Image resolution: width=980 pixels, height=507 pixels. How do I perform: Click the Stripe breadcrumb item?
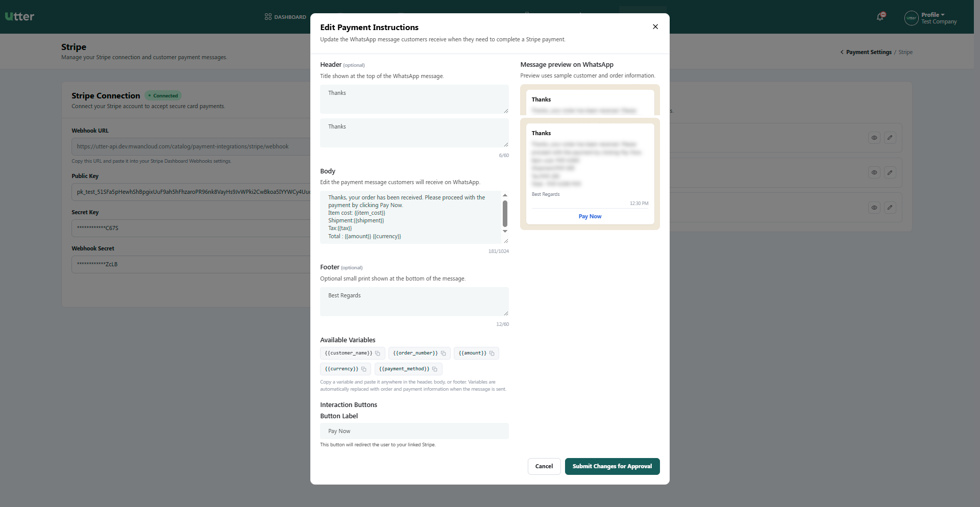[x=905, y=52]
